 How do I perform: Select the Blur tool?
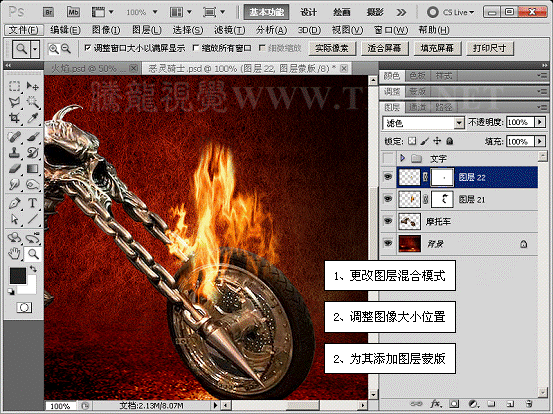[14, 185]
